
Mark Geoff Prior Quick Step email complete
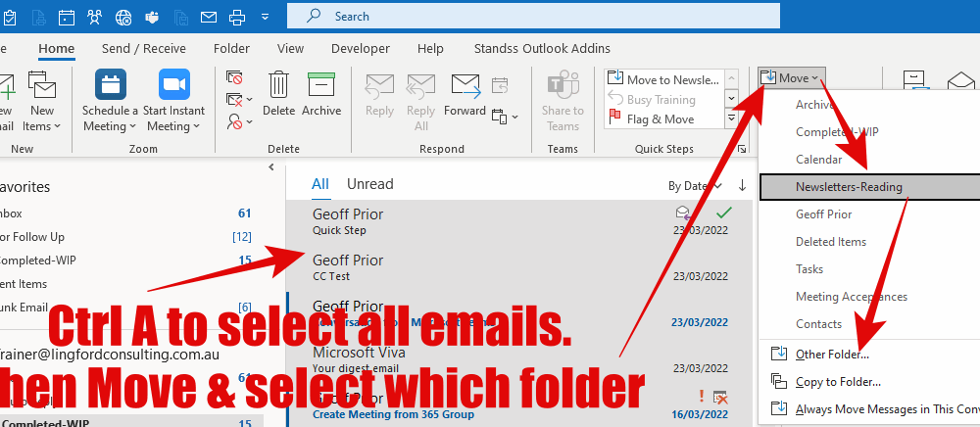coord(724,213)
